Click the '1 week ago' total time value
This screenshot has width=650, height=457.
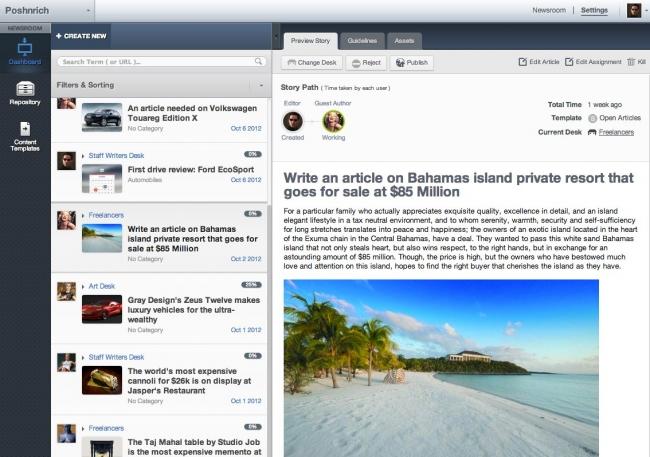(x=604, y=105)
